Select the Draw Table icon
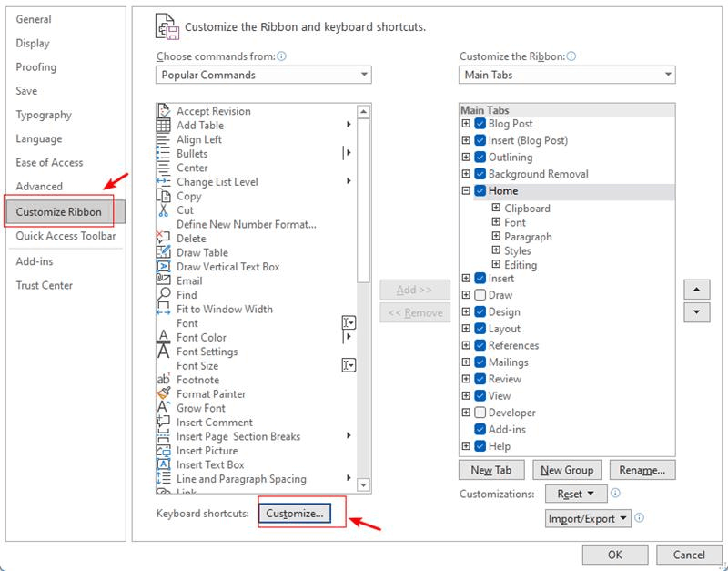The height and width of the screenshot is (571, 728). click(164, 253)
